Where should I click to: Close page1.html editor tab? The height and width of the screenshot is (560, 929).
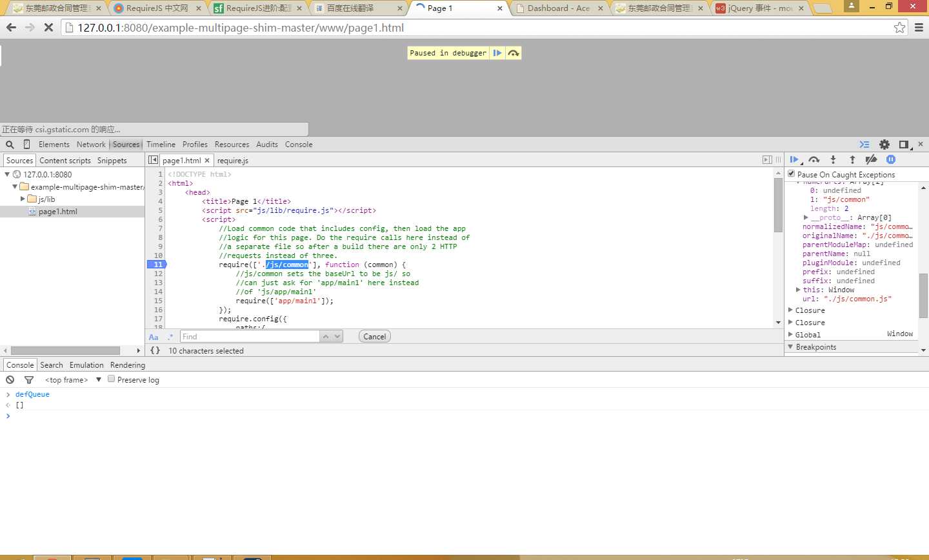(207, 161)
